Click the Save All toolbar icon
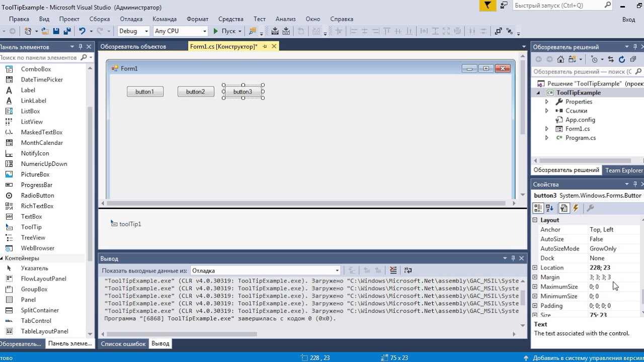Screen dimensions: 644x362 pos(67,31)
